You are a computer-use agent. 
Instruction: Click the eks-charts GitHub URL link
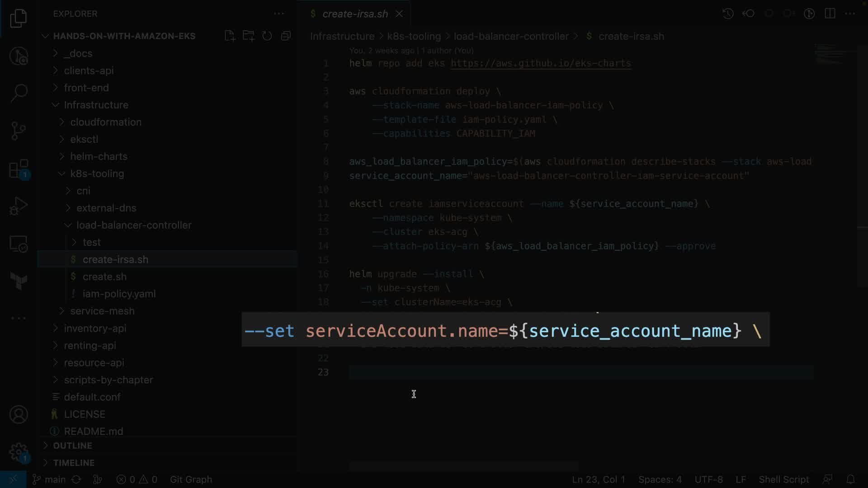click(x=541, y=63)
